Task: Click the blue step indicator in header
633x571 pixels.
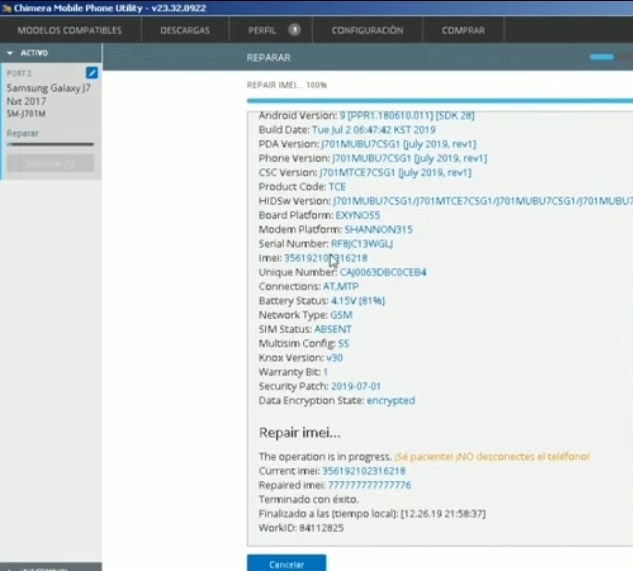Action: point(602,57)
